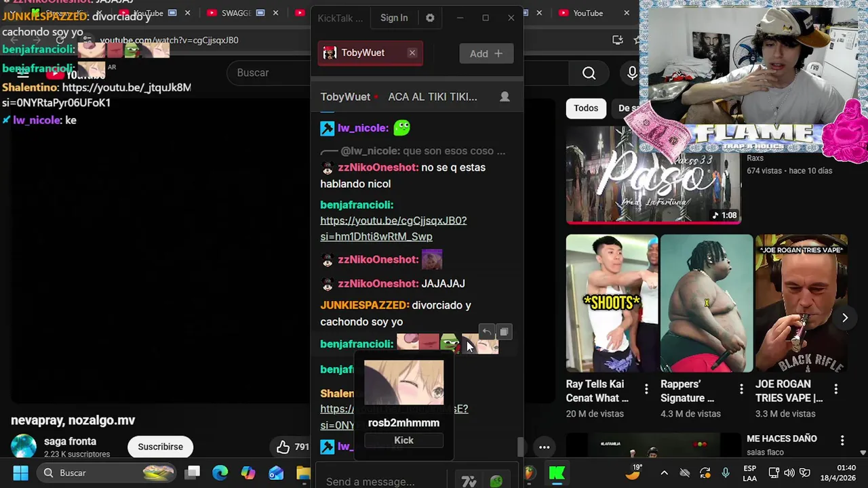Screen dimensions: 868x488
Task: Open the green emoji picker by message box
Action: (496, 481)
